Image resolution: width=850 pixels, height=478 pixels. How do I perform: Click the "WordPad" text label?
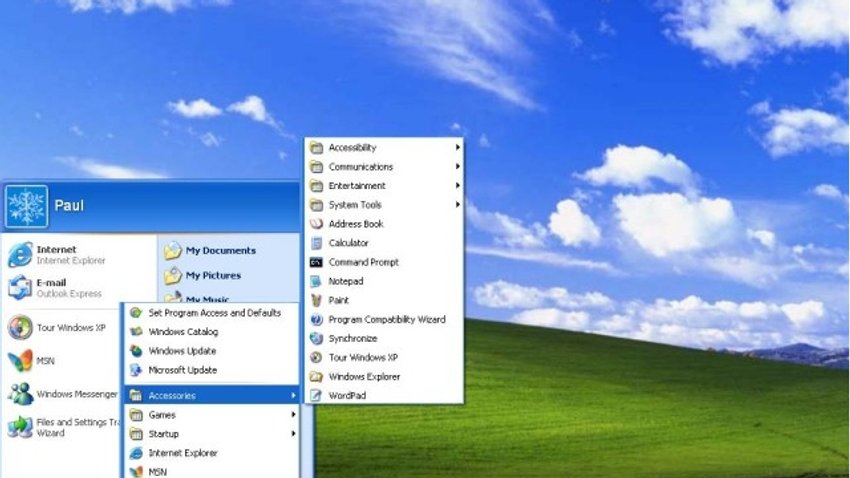(347, 396)
